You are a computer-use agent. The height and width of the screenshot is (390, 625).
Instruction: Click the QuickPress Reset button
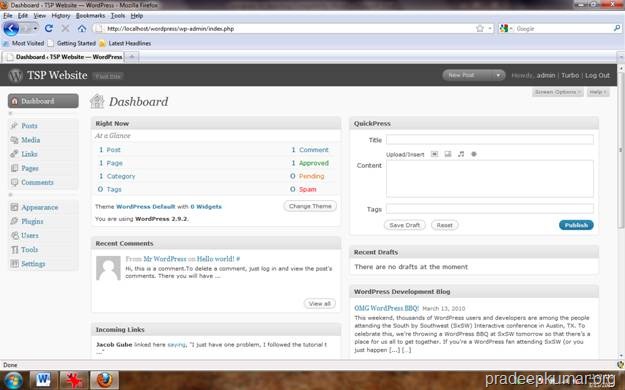(x=444, y=225)
